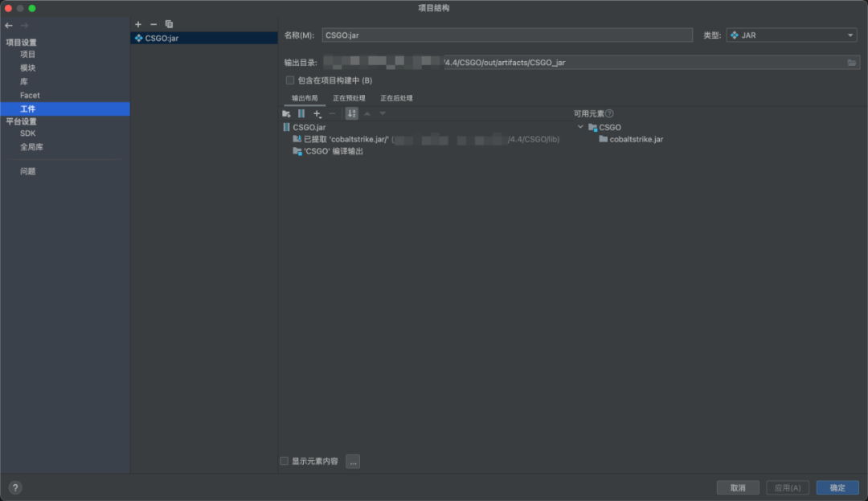Open type JAR dropdown

point(792,35)
